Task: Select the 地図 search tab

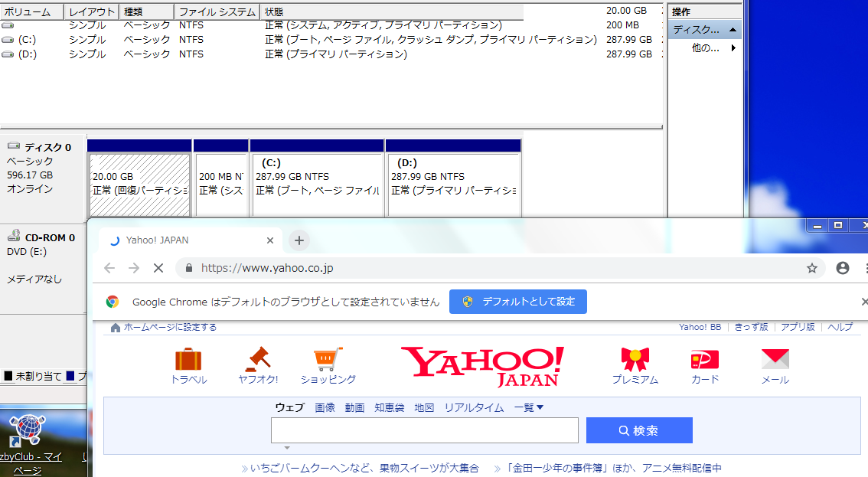Action: pyautogui.click(x=424, y=408)
